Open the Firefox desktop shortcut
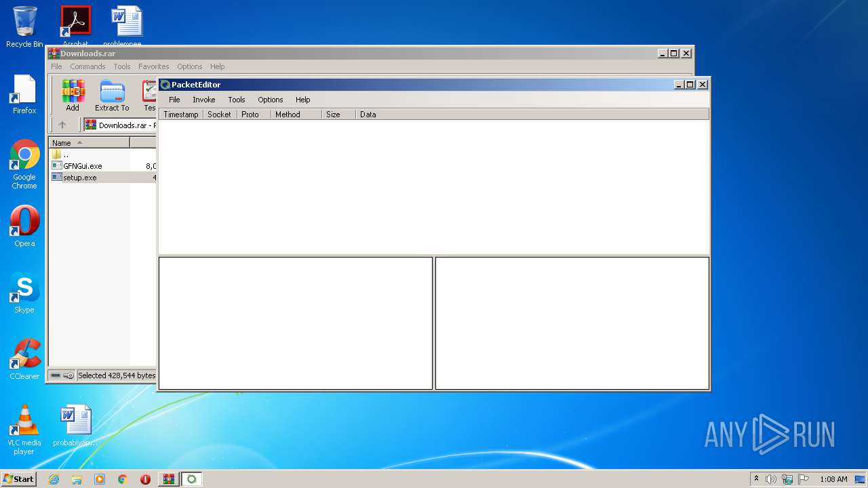 pyautogui.click(x=24, y=95)
